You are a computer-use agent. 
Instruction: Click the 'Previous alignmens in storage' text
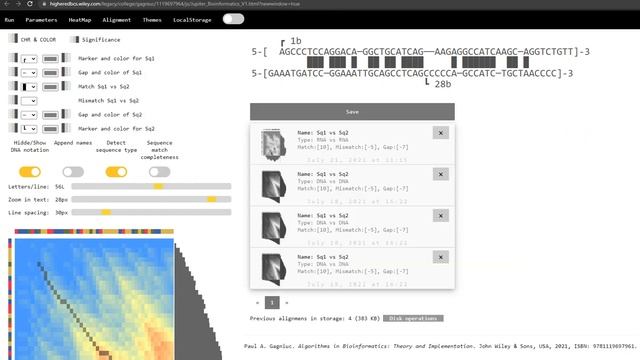[315, 318]
